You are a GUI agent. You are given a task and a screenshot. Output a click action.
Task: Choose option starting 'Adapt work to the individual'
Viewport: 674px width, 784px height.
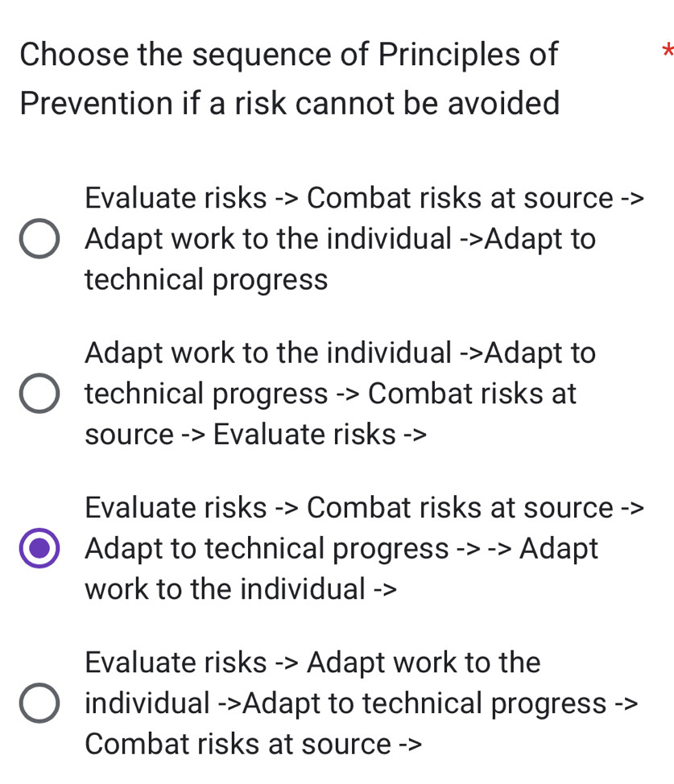pos(39,392)
